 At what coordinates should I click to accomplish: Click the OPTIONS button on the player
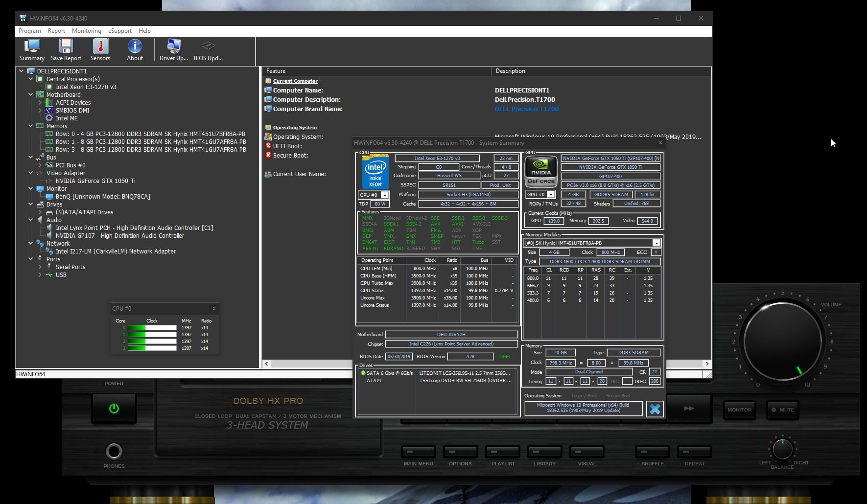(x=461, y=452)
